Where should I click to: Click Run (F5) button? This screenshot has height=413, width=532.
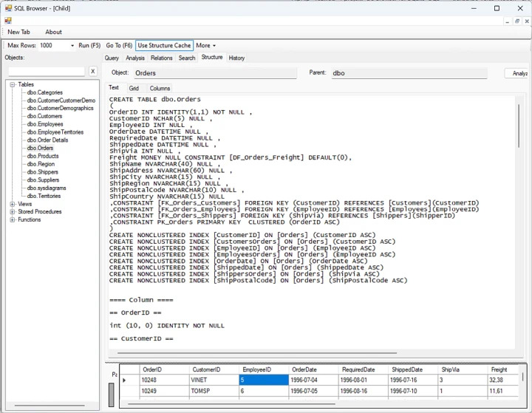coord(89,46)
